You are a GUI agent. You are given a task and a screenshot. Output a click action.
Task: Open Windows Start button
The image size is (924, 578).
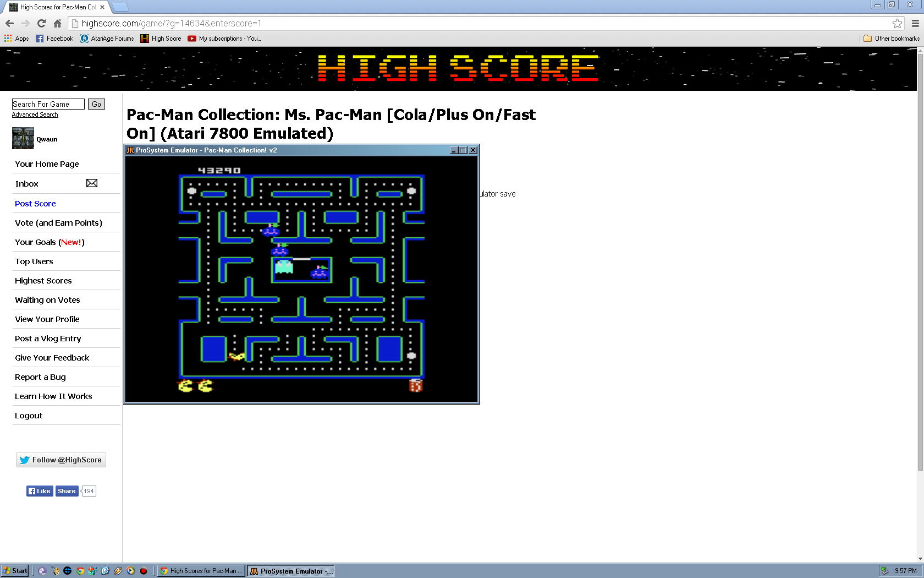(x=15, y=571)
